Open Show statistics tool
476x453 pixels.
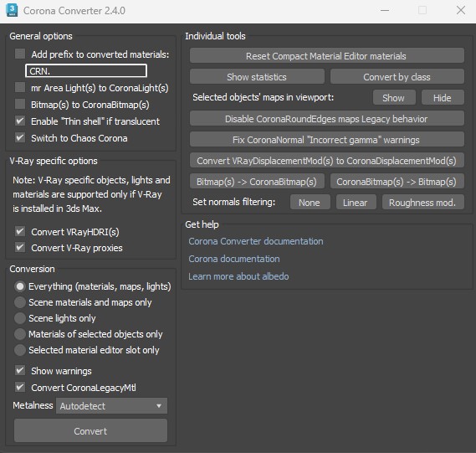(x=257, y=77)
